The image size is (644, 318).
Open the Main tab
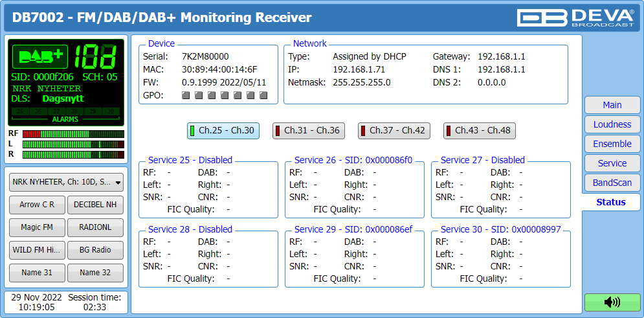tap(612, 105)
